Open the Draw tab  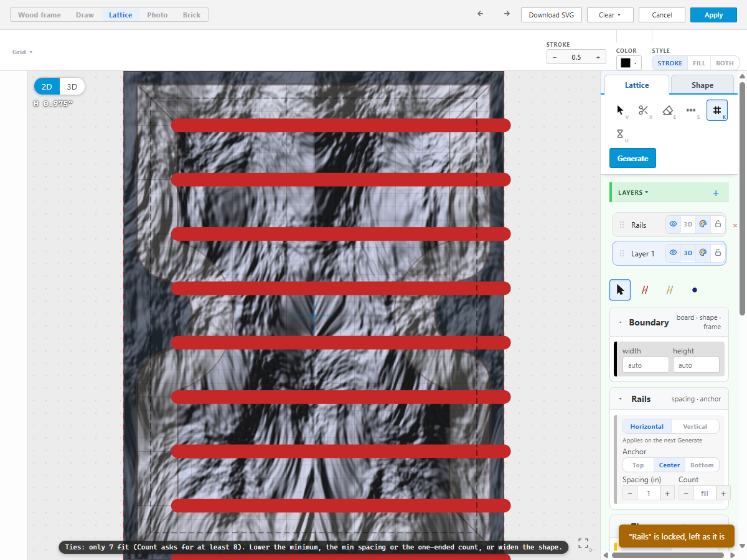point(85,15)
